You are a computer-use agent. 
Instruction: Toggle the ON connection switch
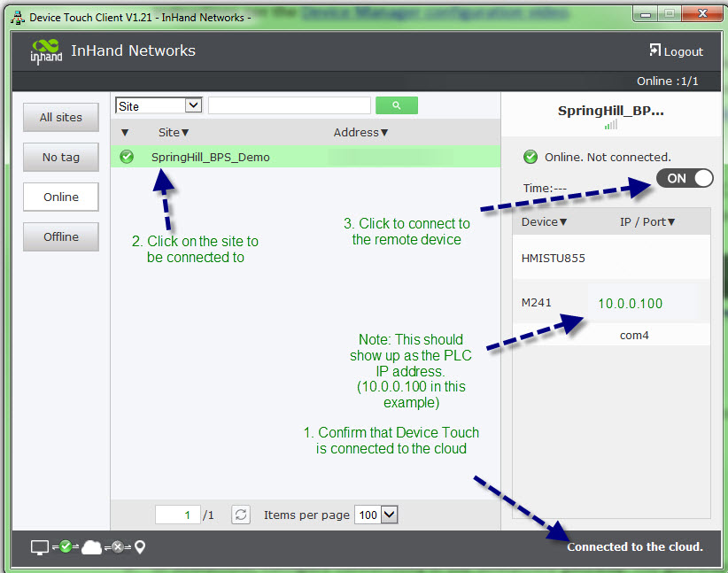[x=685, y=178]
